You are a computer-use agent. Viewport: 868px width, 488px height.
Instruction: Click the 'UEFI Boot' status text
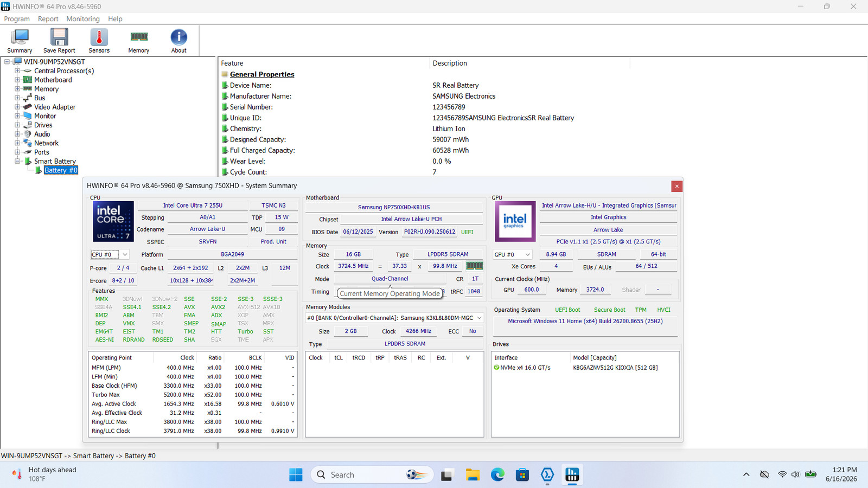tap(567, 310)
